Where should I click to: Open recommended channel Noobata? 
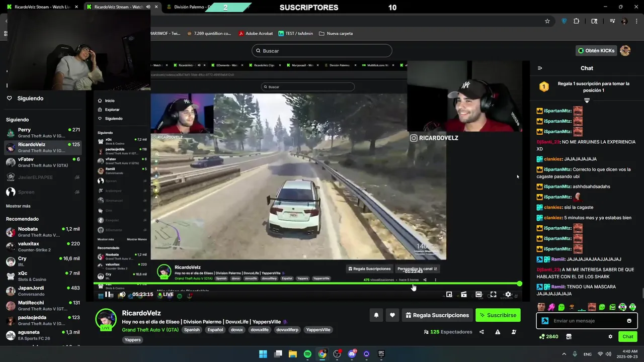click(43, 232)
